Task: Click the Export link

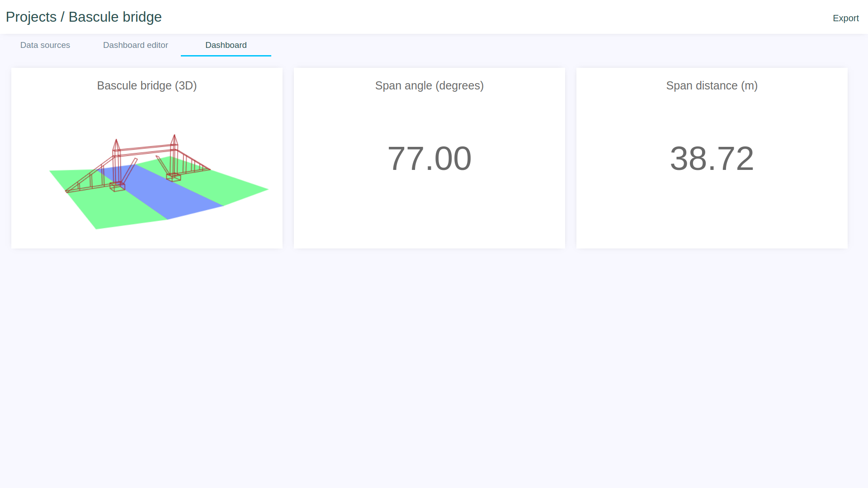Action: click(x=845, y=18)
